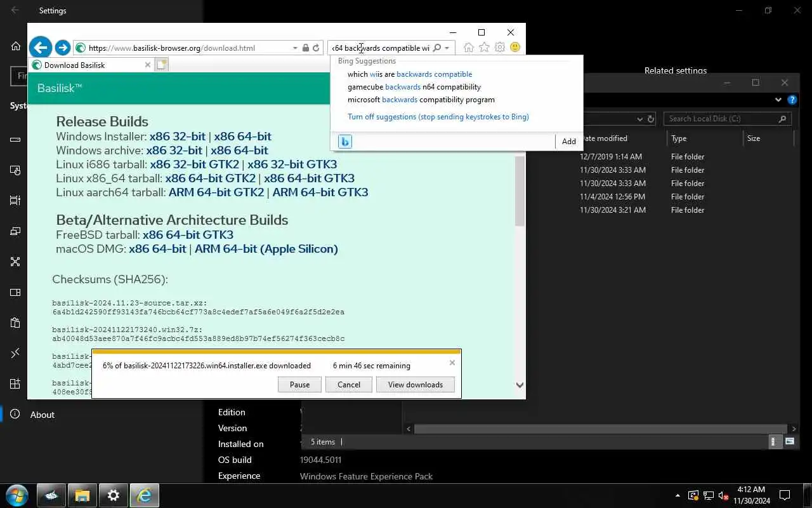Dismiss the download notification bar
The image size is (812, 508).
[x=452, y=363]
